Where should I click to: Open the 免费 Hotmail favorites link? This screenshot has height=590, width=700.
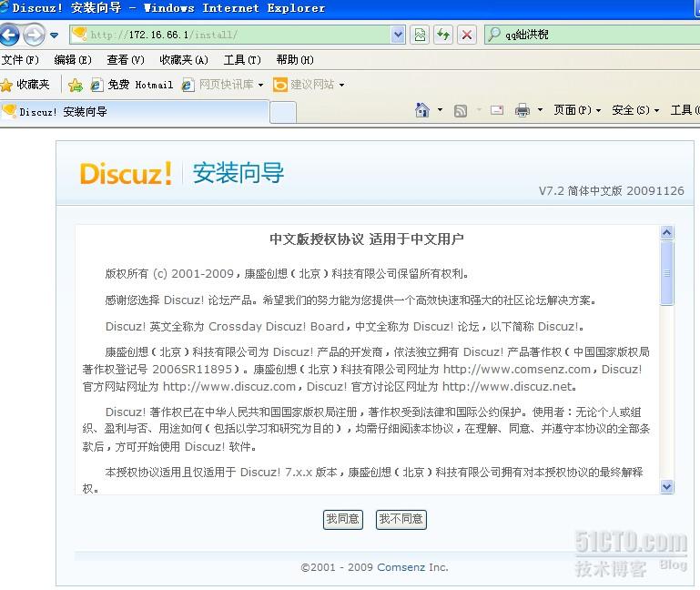(132, 85)
